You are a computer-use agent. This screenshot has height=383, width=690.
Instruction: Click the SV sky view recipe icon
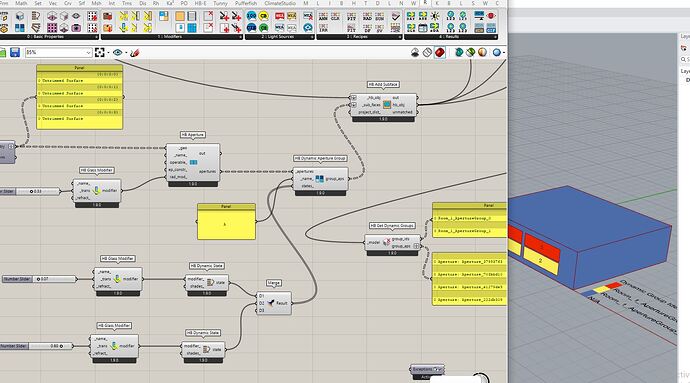(380, 29)
